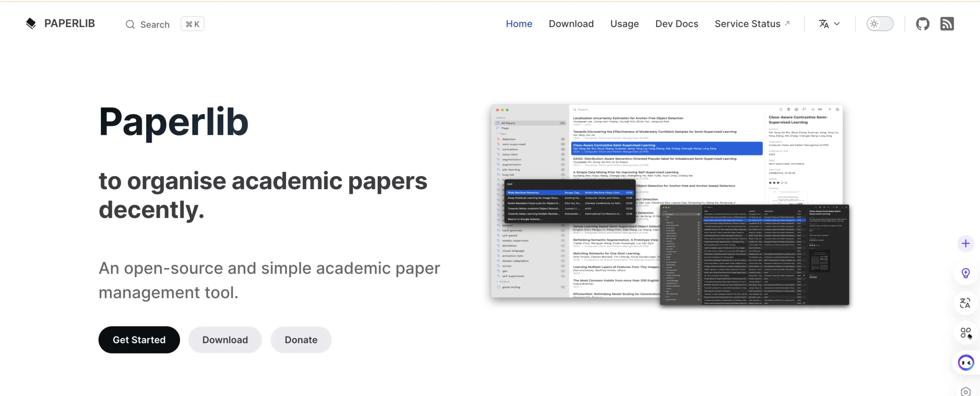The image size is (980, 396).
Task: Open the language translation icon menu
Action: click(x=823, y=23)
